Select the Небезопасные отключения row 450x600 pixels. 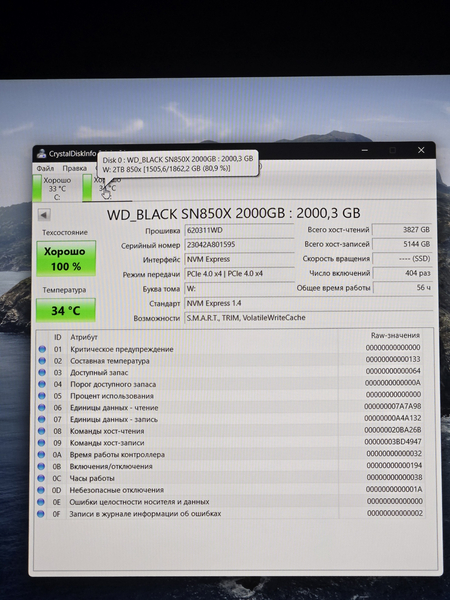click(230, 490)
